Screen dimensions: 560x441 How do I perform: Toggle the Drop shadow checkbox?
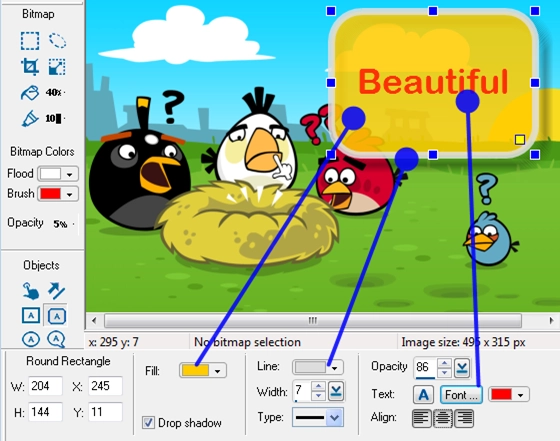tap(148, 423)
